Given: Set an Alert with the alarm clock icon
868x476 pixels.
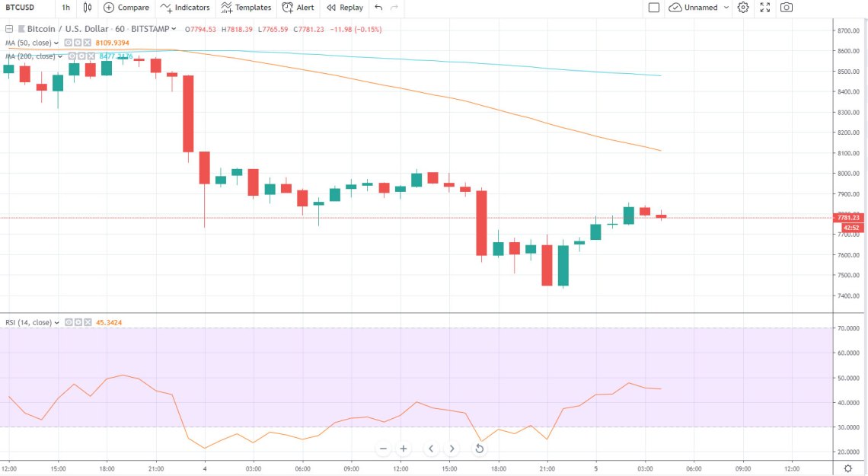Looking at the screenshot, I should [x=298, y=8].
